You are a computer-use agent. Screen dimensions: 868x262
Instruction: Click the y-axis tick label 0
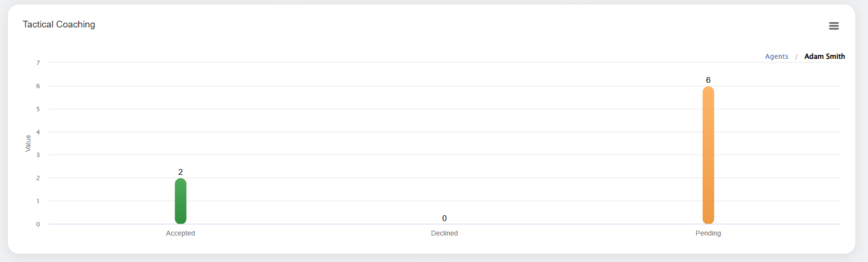(38, 224)
